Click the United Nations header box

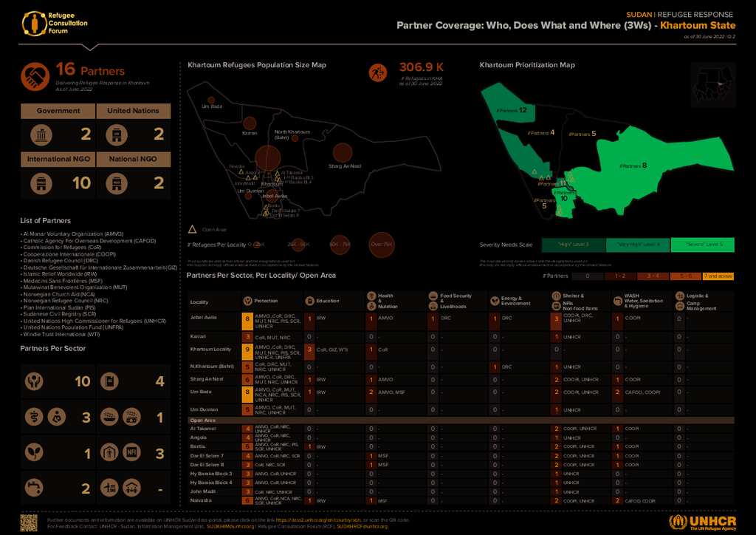coord(134,111)
